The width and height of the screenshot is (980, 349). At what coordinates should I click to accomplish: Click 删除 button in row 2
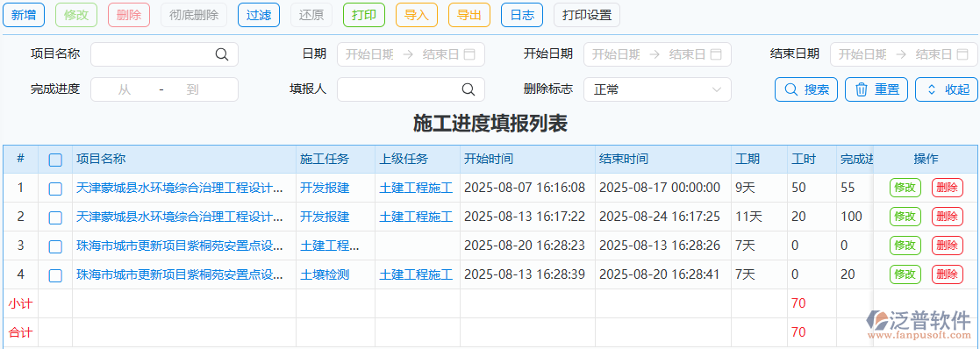point(948,217)
